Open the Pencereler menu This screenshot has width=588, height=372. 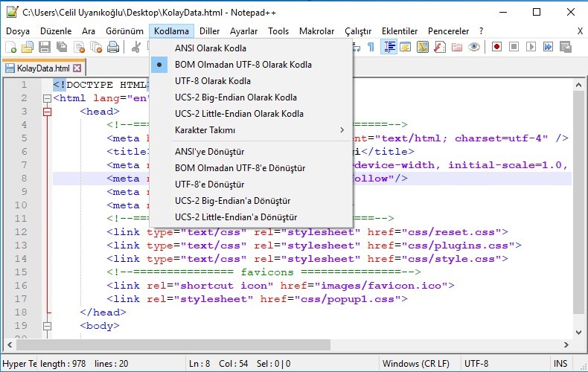(449, 31)
